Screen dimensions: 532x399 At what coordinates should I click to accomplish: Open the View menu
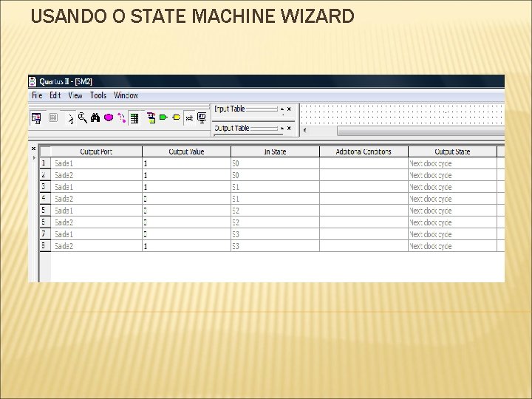coord(75,95)
